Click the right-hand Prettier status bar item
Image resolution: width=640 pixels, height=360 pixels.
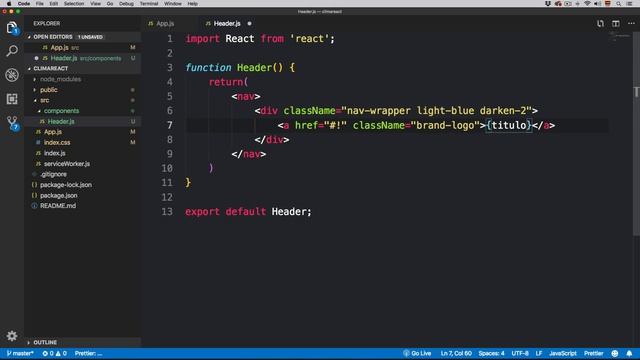[x=593, y=353]
